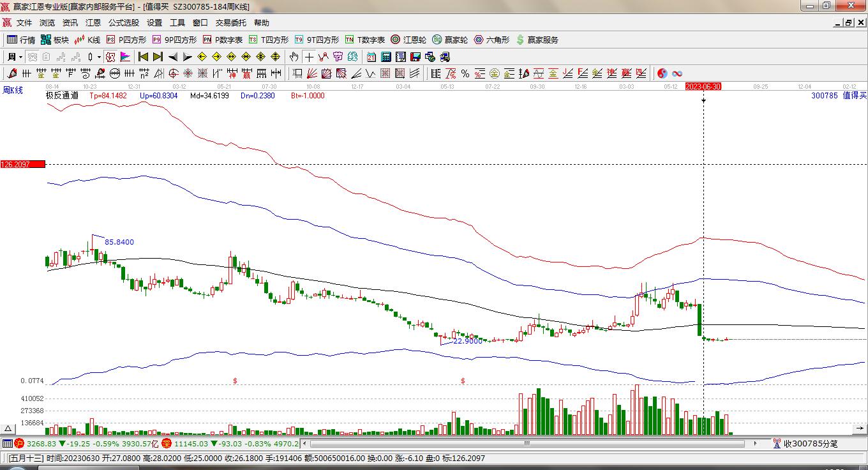Viewport: 868px width, 470px height.
Task: Open the calendar icon showing 21
Action: tap(371, 57)
